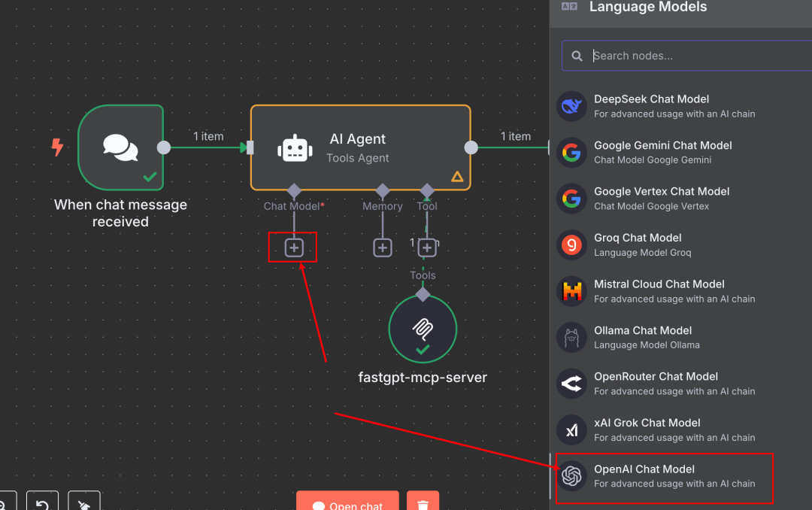This screenshot has height=510, width=812.
Task: Click the chat trigger node icon
Action: click(120, 147)
